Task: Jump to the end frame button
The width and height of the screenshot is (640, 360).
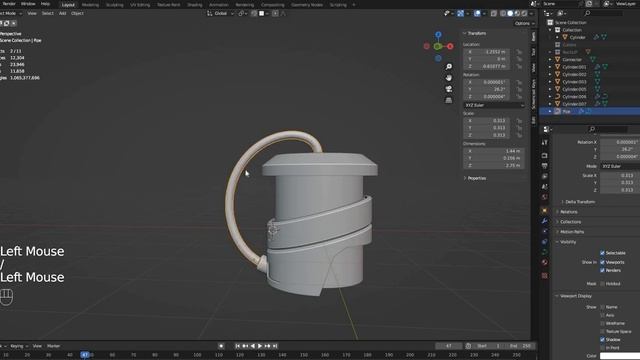Action: click(275, 346)
